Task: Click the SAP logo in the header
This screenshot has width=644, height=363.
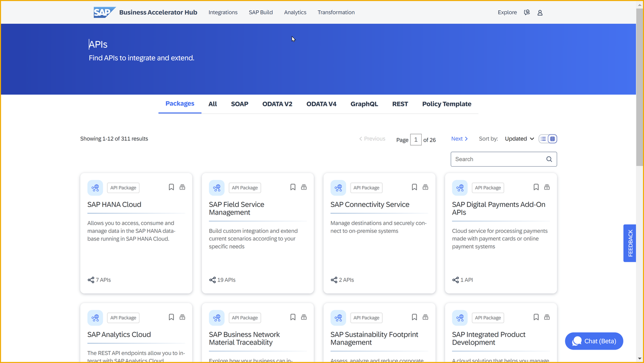Action: coord(105,13)
